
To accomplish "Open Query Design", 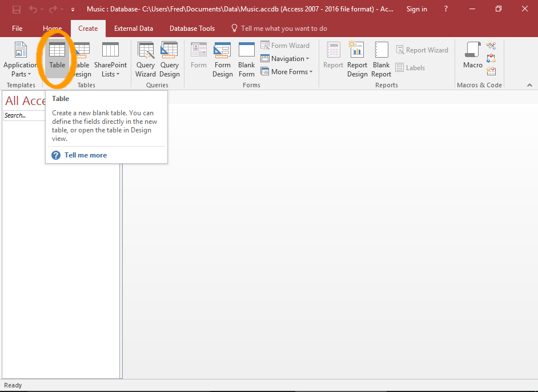I will tap(170, 59).
